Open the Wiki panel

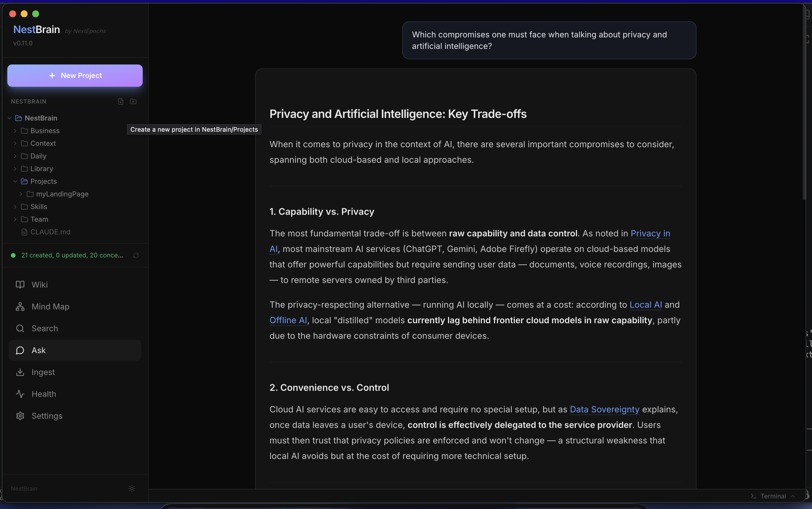click(x=40, y=284)
